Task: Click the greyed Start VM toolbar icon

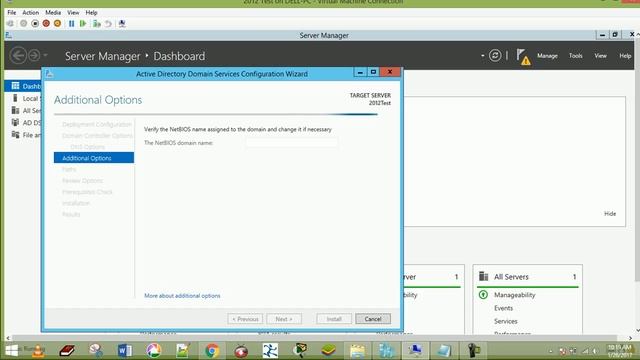Action: (24, 24)
